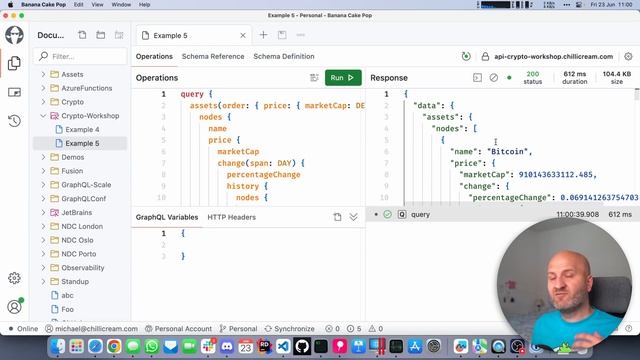
Task: Open the Edit menu
Action: 78,4
